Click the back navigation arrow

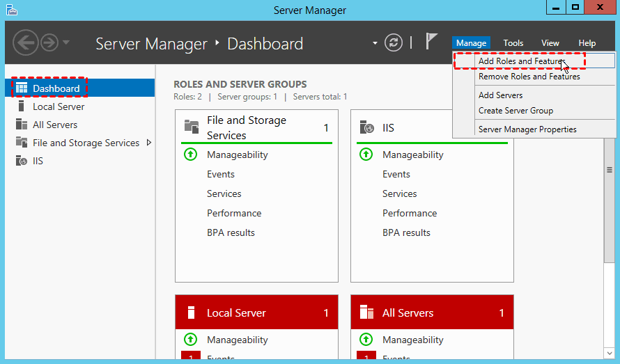25,42
